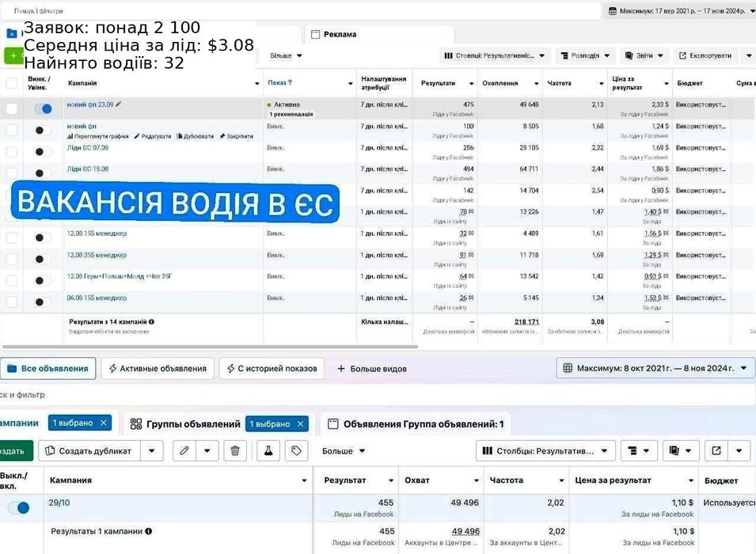Viewport: 756px width, 554px height.
Task: Open 'Объявления Группа объявлений: 1' tab
Action: click(416, 424)
